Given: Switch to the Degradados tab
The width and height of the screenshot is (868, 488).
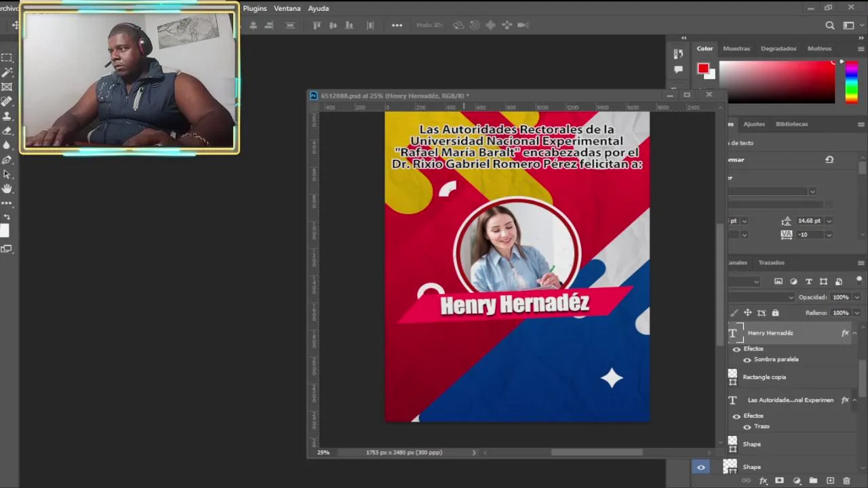Looking at the screenshot, I should (778, 49).
